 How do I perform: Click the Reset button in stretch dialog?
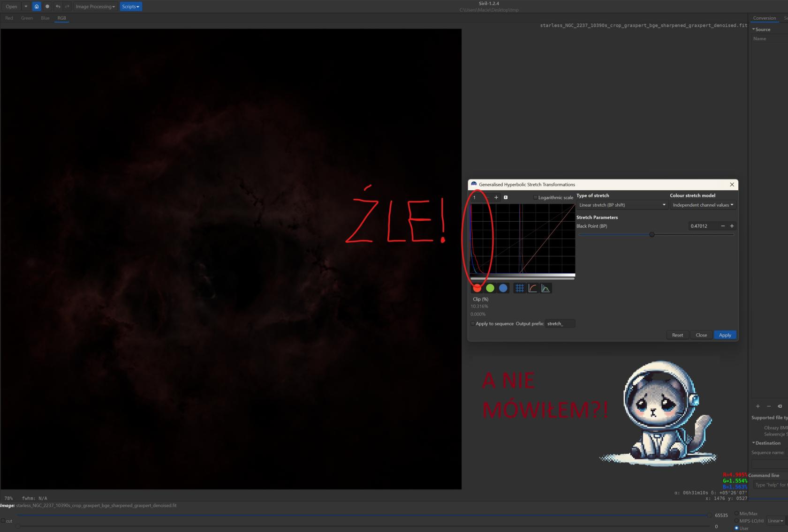tap(677, 335)
